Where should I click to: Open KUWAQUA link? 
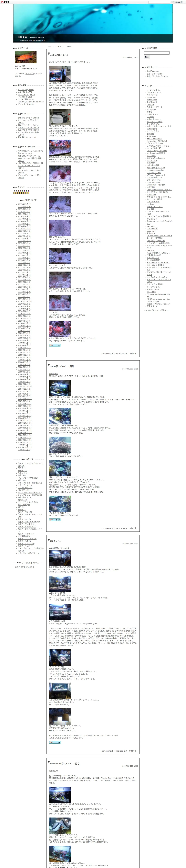(x=151, y=194)
